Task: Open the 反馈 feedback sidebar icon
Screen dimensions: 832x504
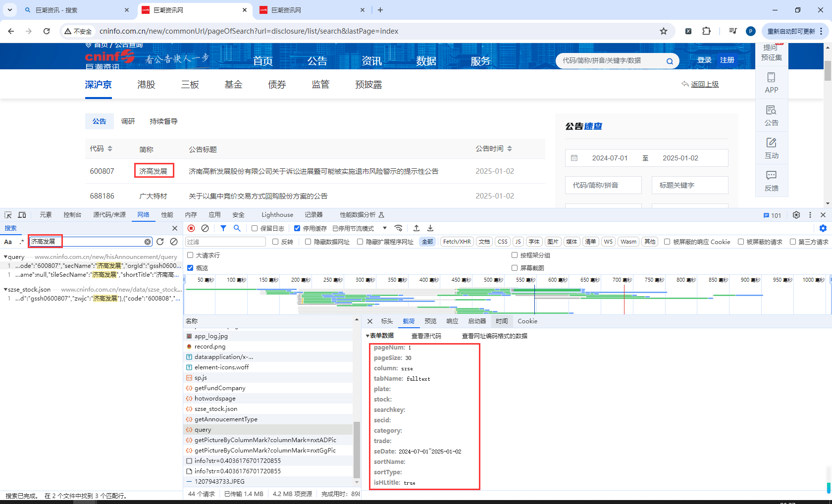Action: click(x=772, y=181)
